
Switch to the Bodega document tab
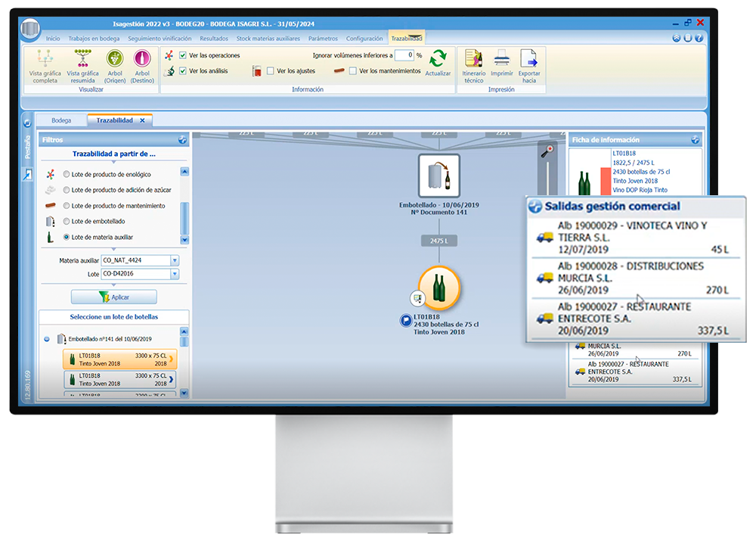click(61, 120)
